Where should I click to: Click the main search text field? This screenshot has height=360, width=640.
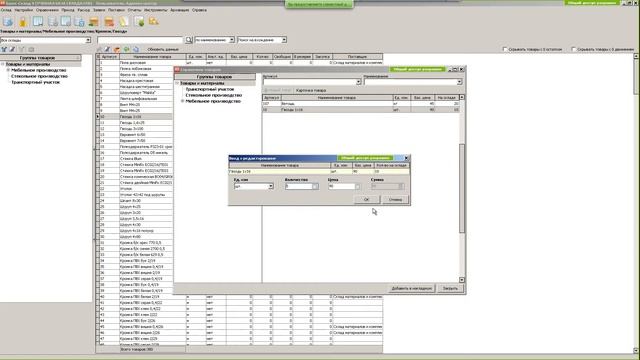point(140,40)
